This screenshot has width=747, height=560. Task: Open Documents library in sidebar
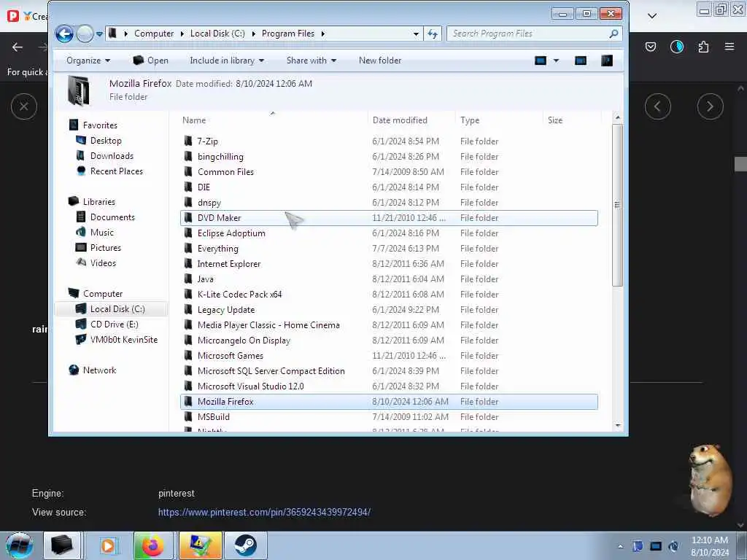tap(112, 217)
